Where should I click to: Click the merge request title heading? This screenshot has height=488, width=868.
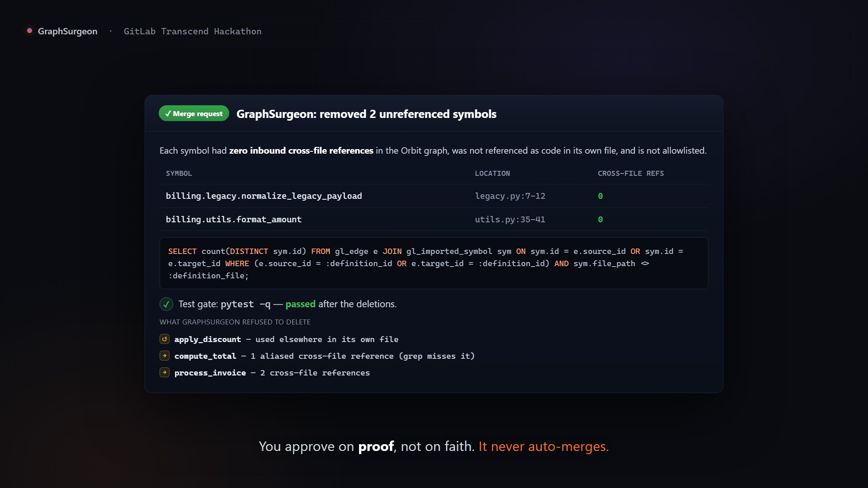[x=366, y=114]
